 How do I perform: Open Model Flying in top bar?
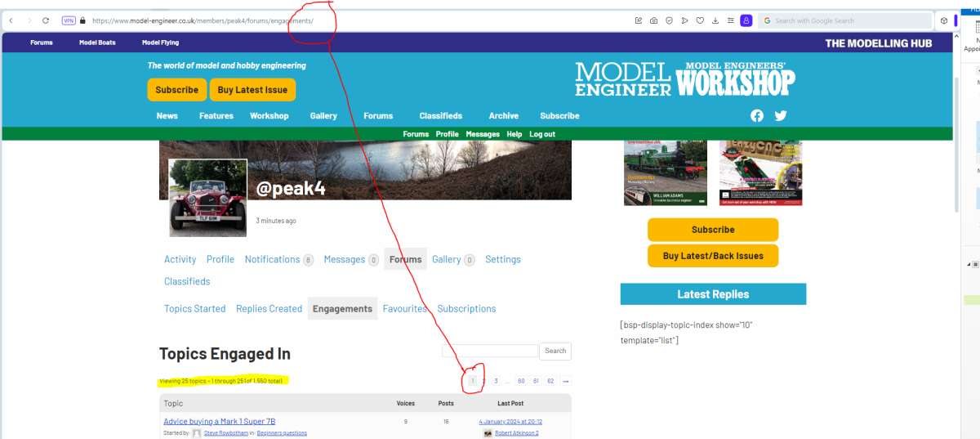point(160,43)
